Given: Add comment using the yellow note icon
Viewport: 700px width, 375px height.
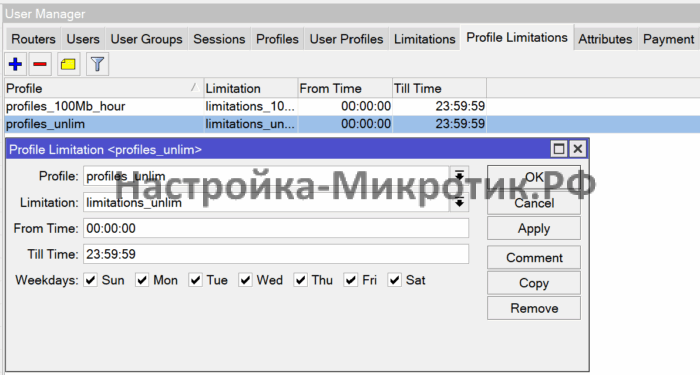Looking at the screenshot, I should coord(68,64).
